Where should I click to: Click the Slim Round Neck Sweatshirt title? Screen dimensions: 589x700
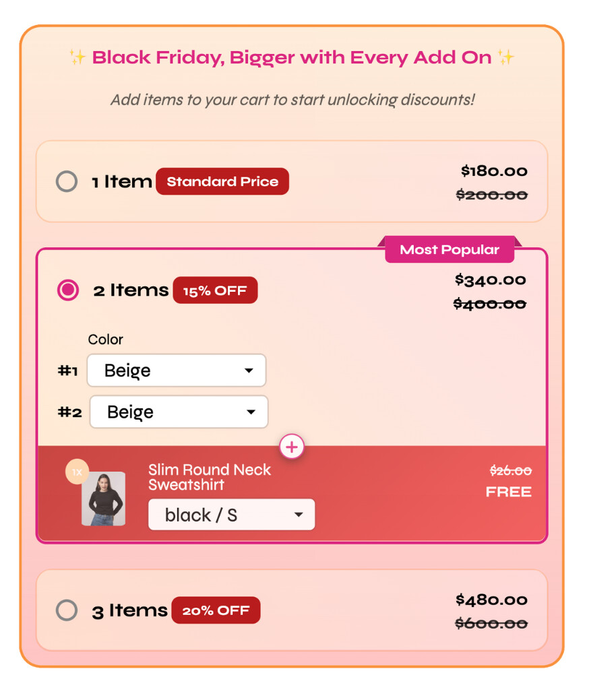click(210, 477)
